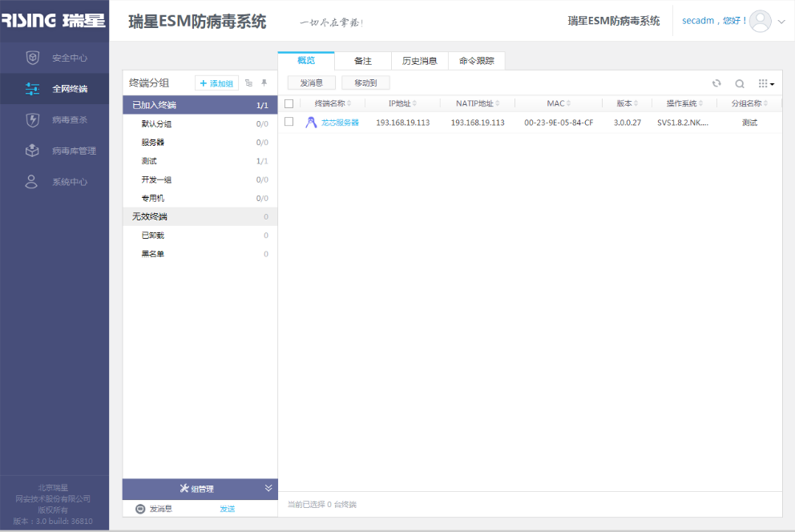Image resolution: width=795 pixels, height=532 pixels.
Task: Click the 系统中心 person icon
Action: [32, 182]
